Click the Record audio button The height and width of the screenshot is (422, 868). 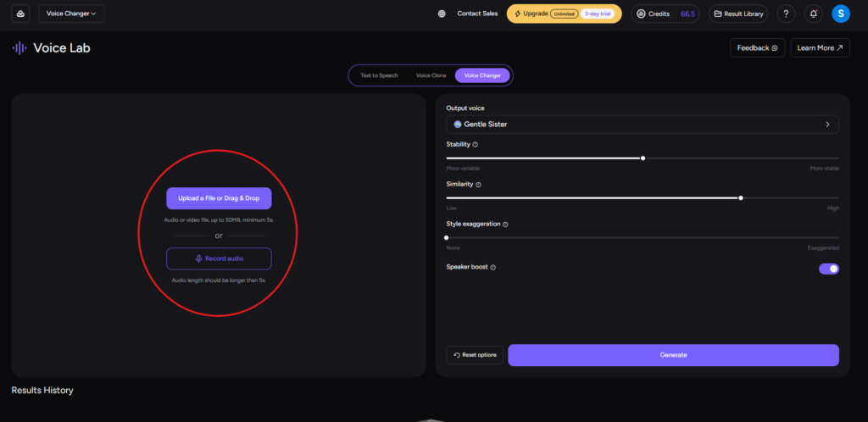pos(219,258)
